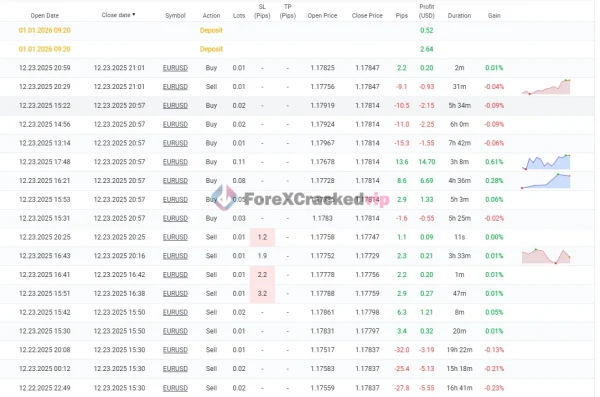Click the SL (Pips) column header
Screen dimensions: 600x397
(x=262, y=11)
